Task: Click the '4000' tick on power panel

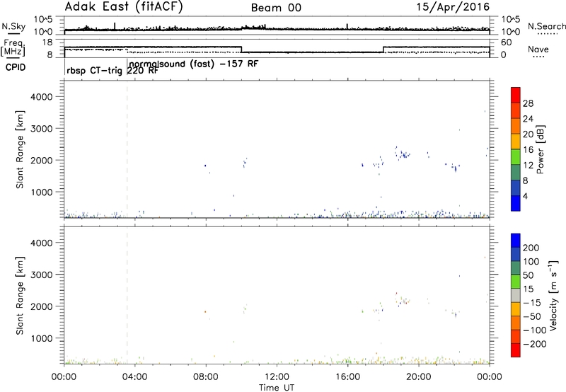Action: coord(42,97)
